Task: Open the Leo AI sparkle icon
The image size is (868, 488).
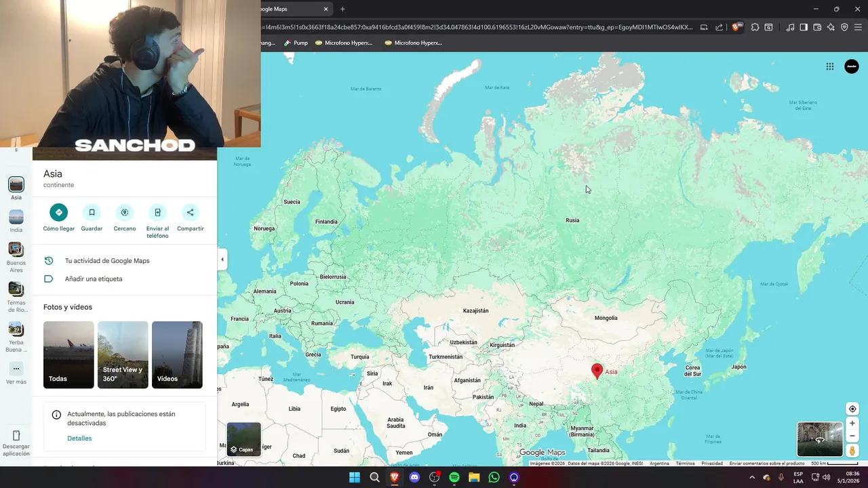Action: 831,27
